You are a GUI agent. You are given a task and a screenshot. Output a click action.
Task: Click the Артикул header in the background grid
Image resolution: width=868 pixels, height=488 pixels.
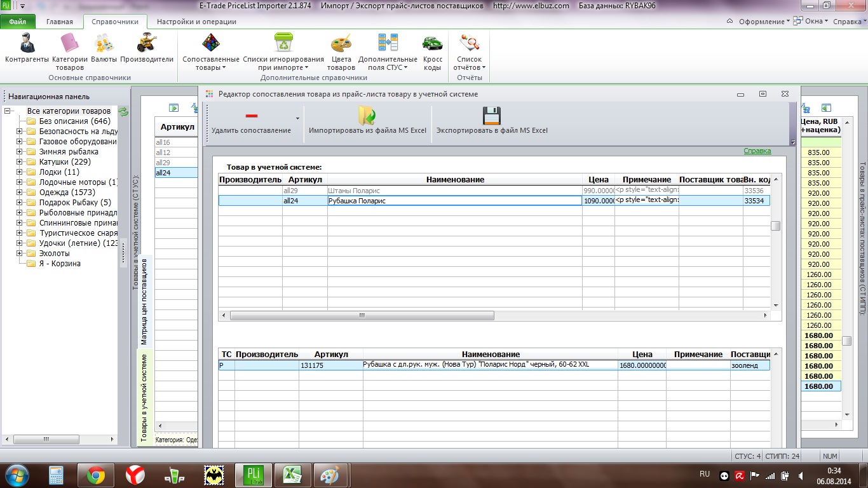click(177, 126)
